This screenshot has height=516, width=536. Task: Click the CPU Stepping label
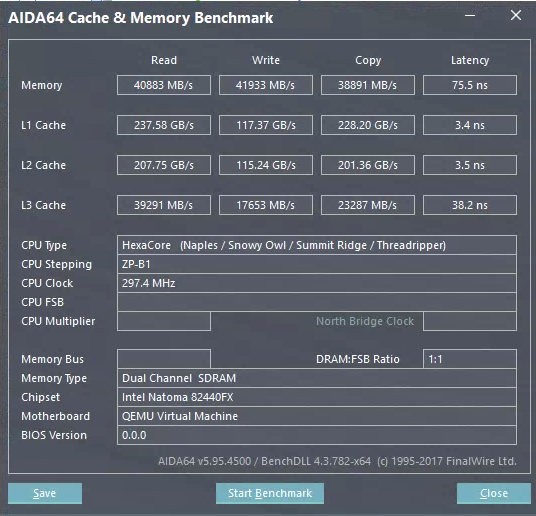pos(56,265)
